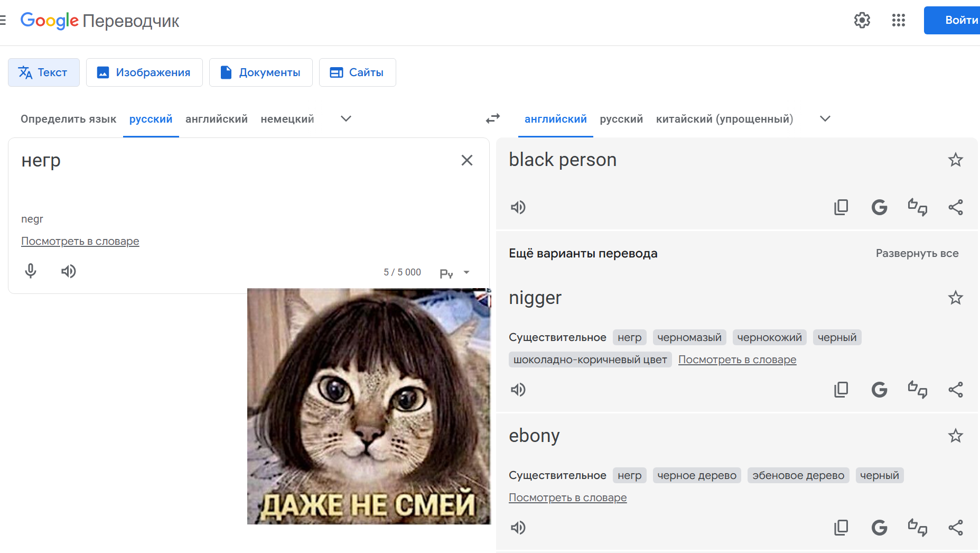Star the "black person" translation to save it
The width and height of the screenshot is (980, 553).
955,160
